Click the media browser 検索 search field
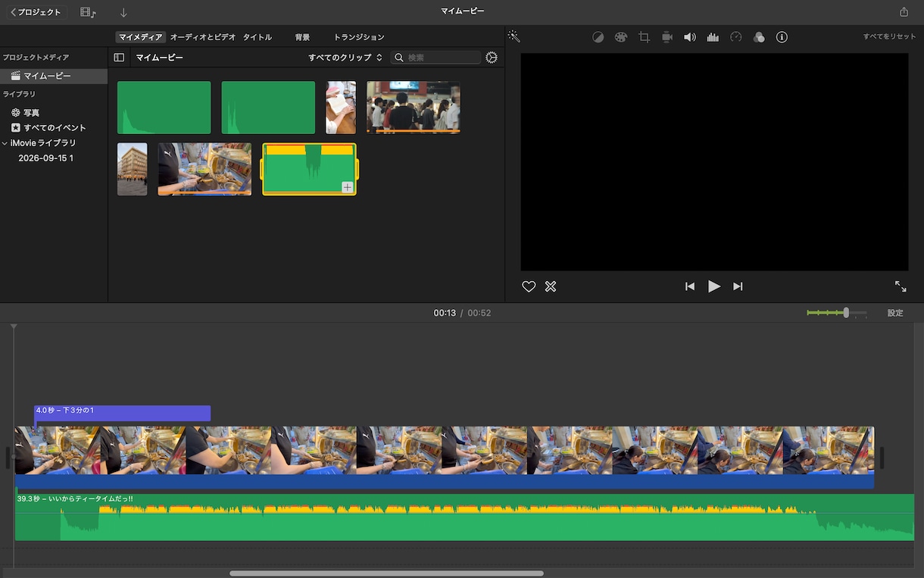Viewport: 924px width, 578px height. pos(435,58)
